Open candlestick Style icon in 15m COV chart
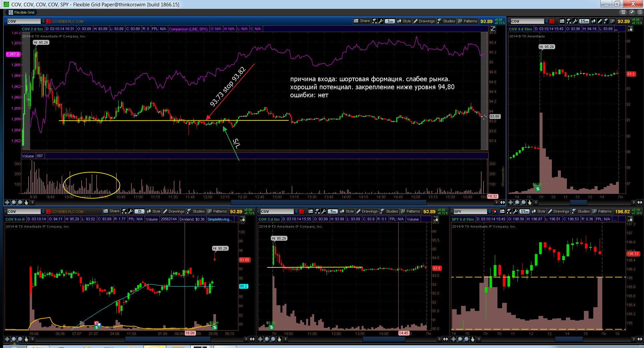This screenshot has height=348, width=644. [x=593, y=21]
